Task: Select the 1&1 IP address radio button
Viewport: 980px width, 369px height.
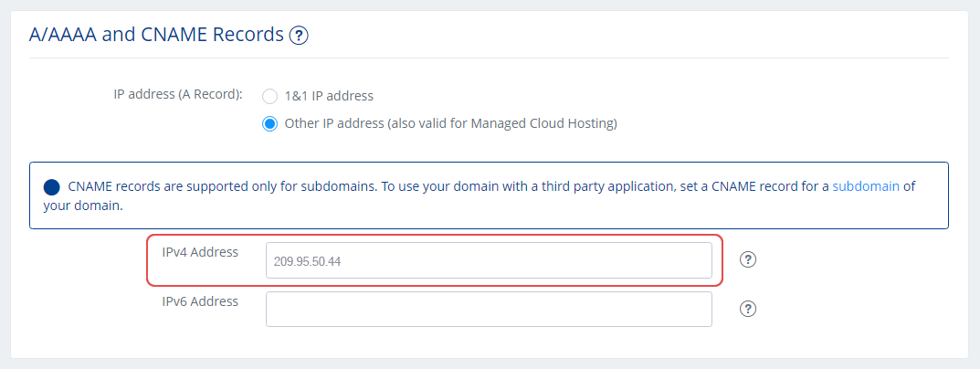Action: point(269,96)
